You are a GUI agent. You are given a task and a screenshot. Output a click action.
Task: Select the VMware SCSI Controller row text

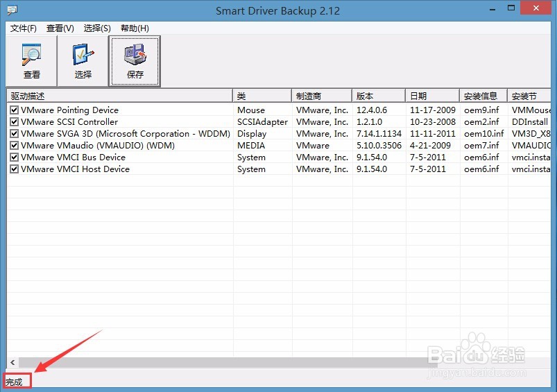pos(69,121)
